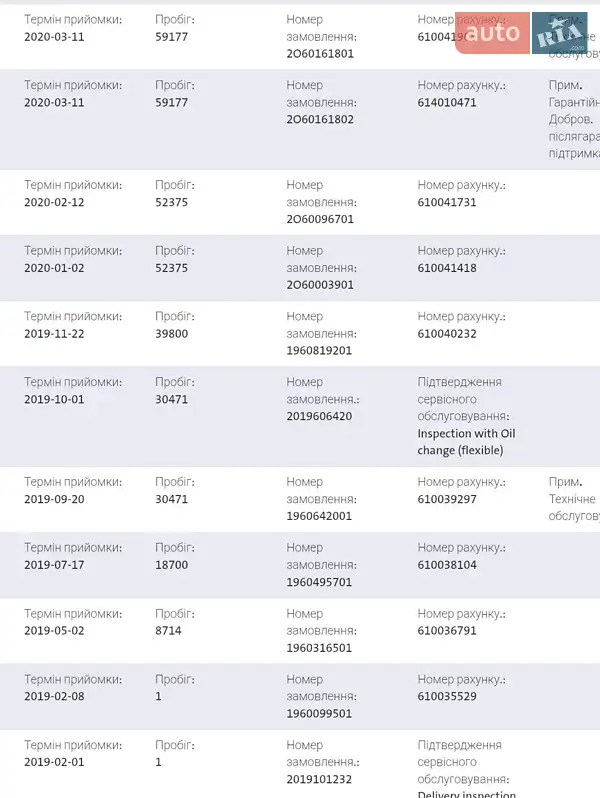Click the blue RIA logo badge
The height and width of the screenshot is (798, 600).
coord(559,36)
